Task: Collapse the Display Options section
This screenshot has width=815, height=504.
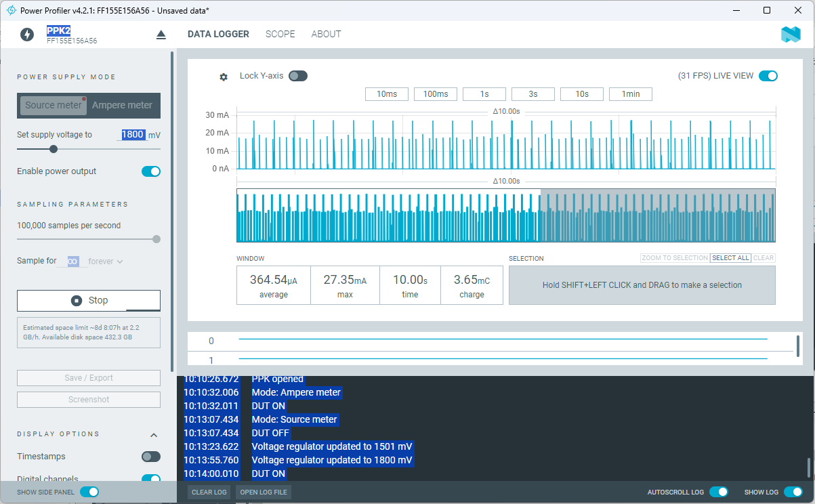Action: [x=154, y=435]
